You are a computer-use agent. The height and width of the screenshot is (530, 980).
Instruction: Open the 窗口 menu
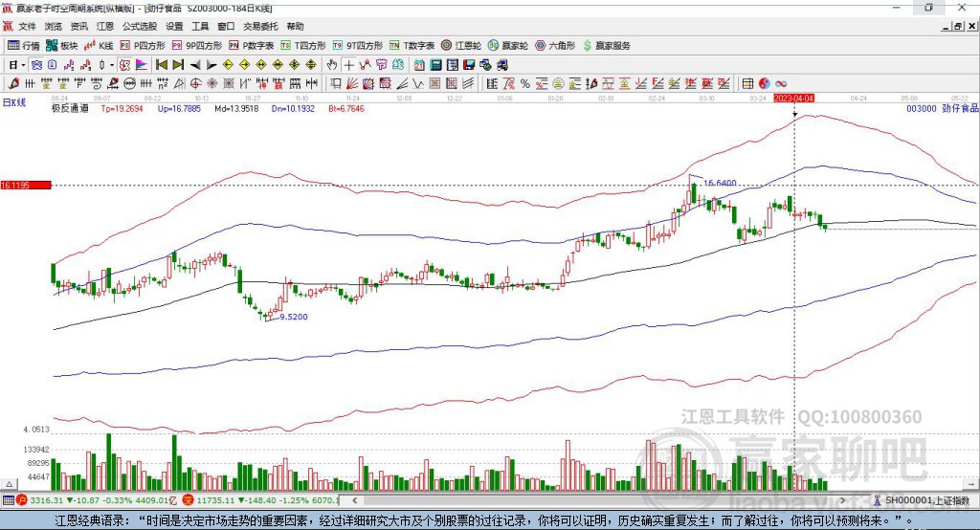tap(226, 26)
